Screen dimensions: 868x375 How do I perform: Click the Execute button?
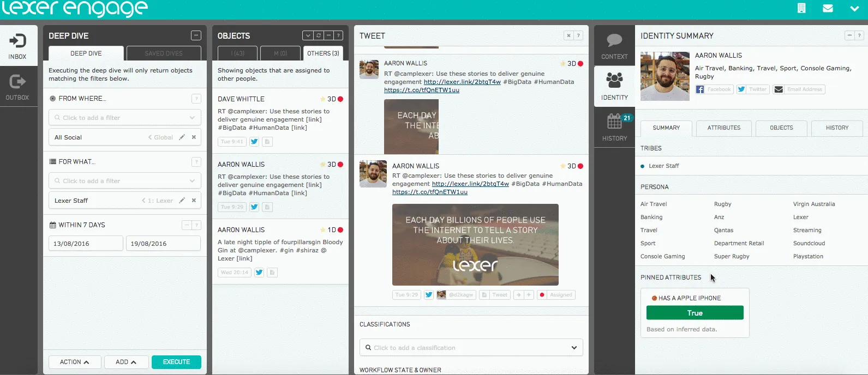tap(176, 362)
